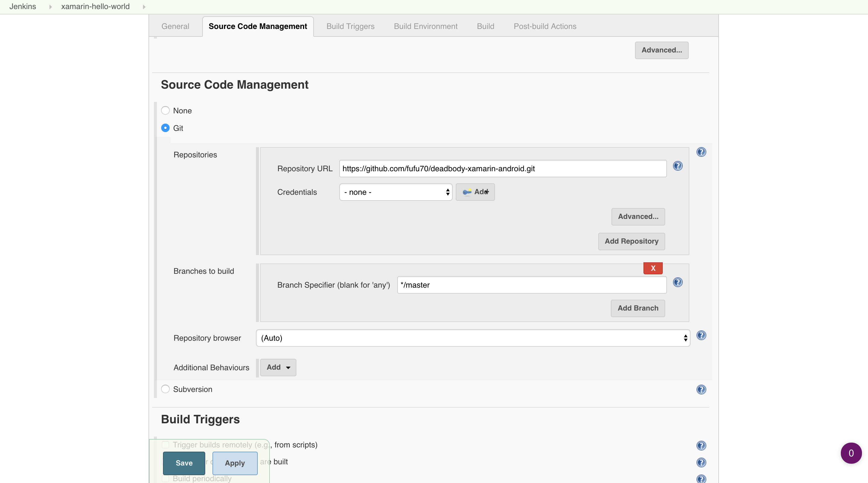Switch to the Build Triggers tab

350,26
